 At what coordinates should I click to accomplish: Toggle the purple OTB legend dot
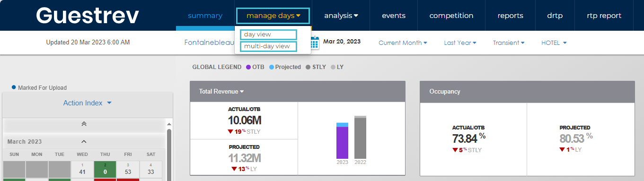[248, 67]
